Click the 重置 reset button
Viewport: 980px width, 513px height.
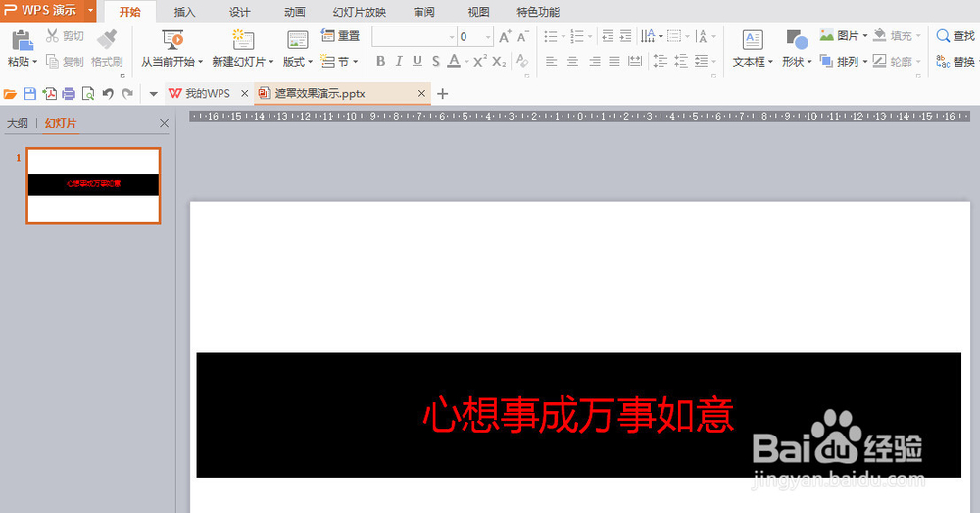pyautogui.click(x=341, y=36)
